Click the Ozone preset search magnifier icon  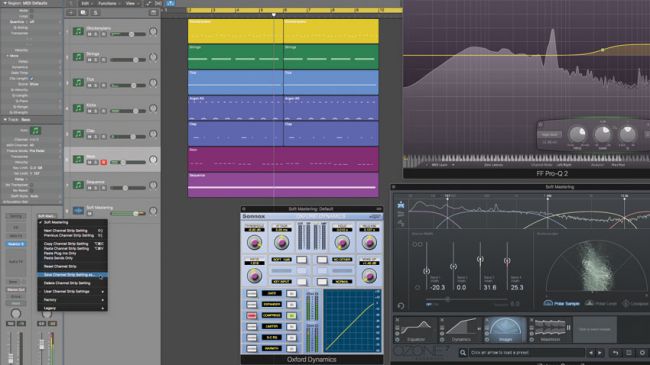pos(463,353)
